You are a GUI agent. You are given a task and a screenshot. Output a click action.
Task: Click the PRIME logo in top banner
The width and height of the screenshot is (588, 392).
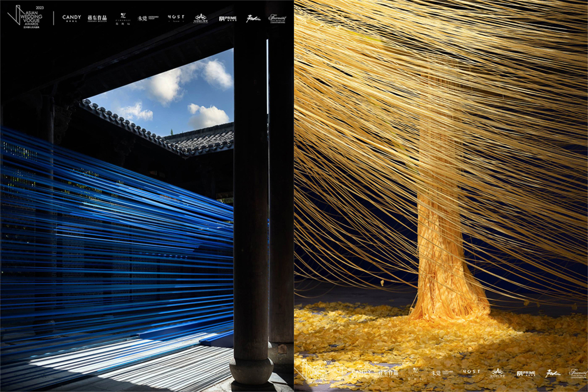228,18
